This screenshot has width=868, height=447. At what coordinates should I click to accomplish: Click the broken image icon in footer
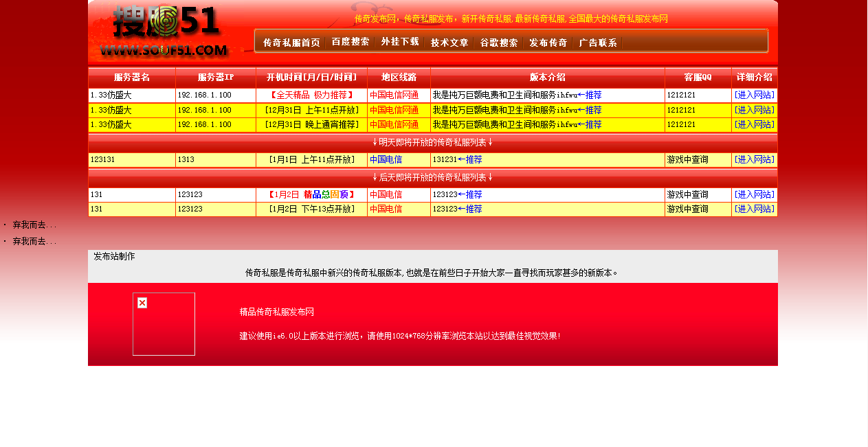142,301
